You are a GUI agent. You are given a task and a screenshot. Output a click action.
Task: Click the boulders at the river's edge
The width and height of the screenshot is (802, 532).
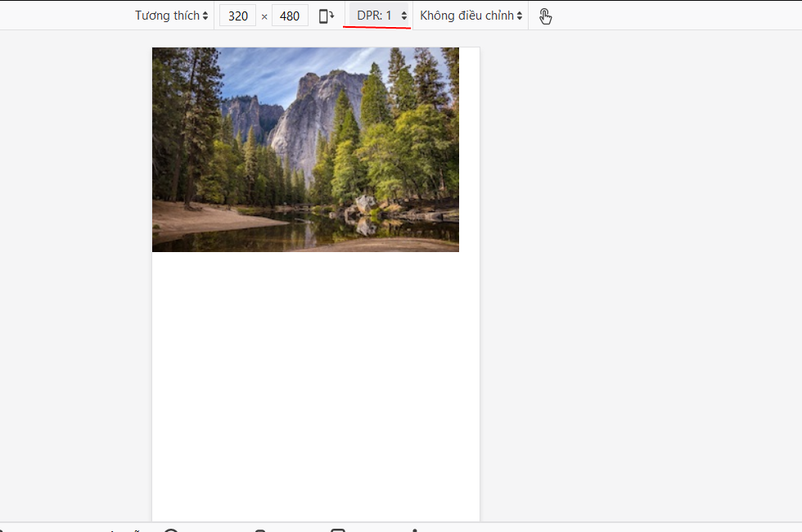[x=364, y=205]
